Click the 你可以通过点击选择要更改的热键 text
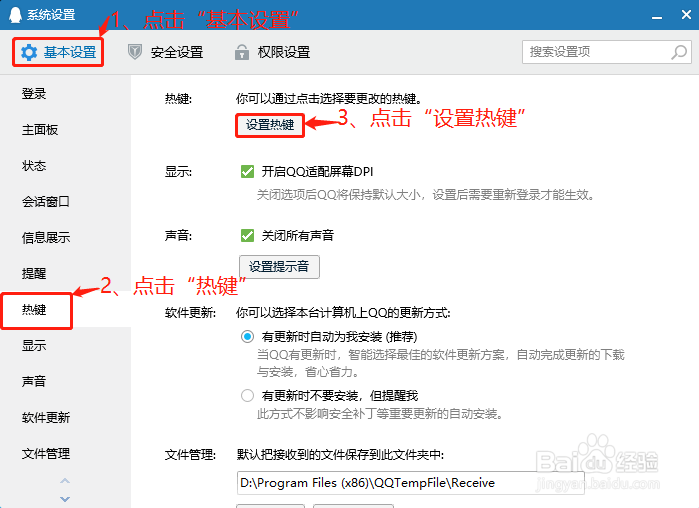The height and width of the screenshot is (508, 699). (329, 98)
